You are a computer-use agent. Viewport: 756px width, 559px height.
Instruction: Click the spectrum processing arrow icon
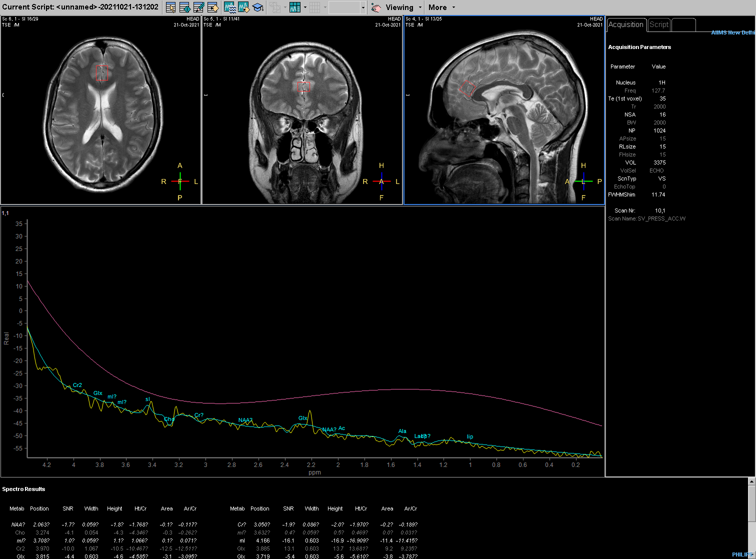[243, 7]
